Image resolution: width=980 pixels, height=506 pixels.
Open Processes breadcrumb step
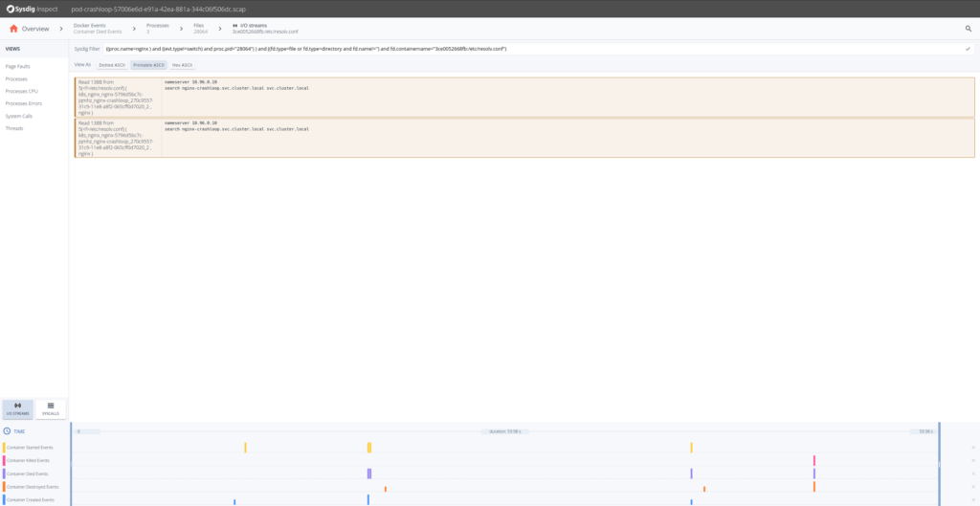[x=158, y=28]
